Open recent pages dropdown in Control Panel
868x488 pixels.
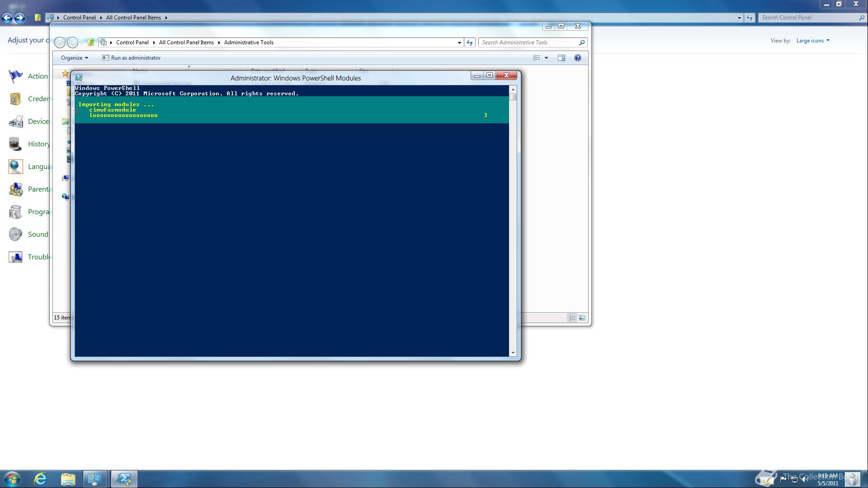(28, 18)
